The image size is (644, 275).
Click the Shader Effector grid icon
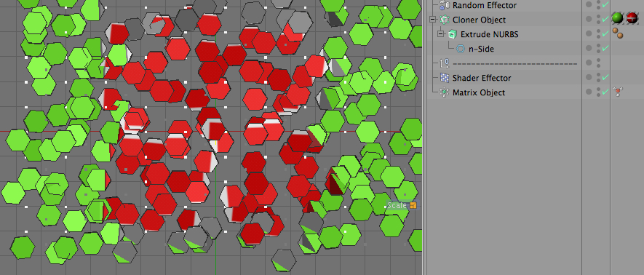pyautogui.click(x=444, y=78)
